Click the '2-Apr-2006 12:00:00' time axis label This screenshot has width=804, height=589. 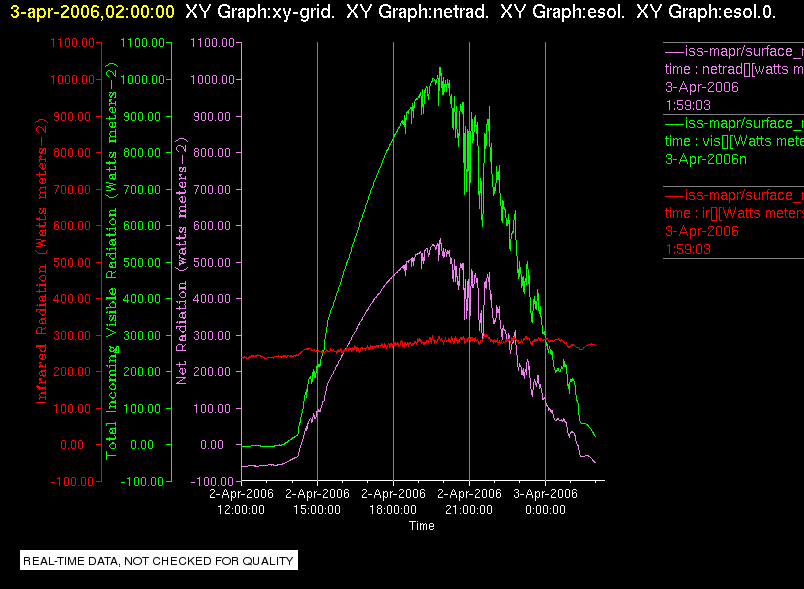click(241, 502)
